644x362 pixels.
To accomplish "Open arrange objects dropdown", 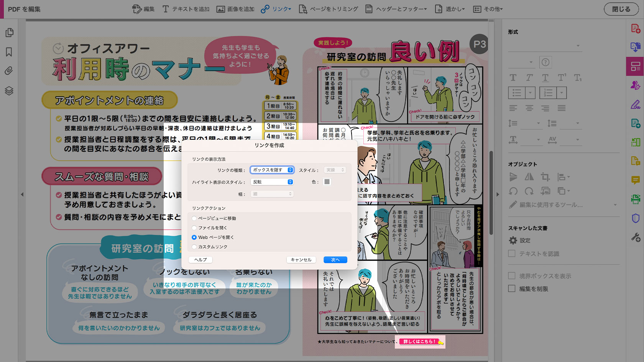I will coord(563,191).
